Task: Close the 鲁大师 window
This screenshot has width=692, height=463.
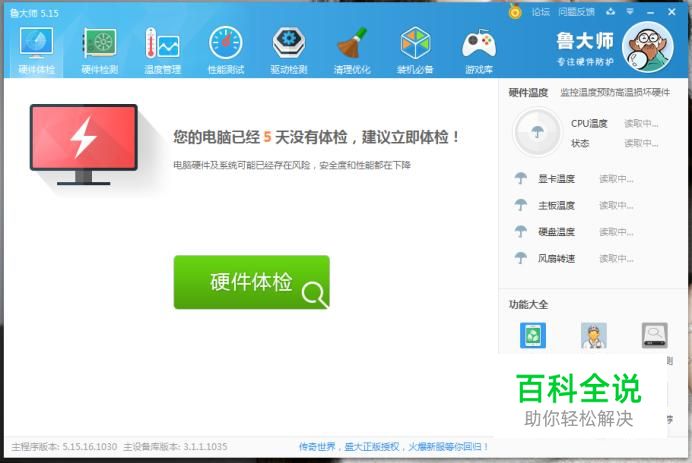Action: point(672,12)
